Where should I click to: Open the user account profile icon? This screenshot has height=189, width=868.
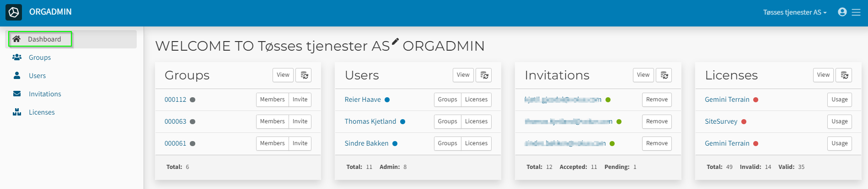click(842, 12)
